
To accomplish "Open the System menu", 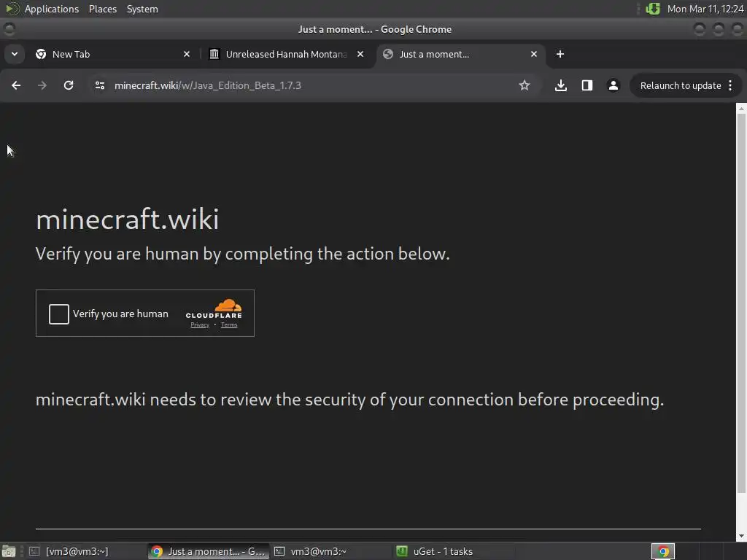I will tap(142, 9).
